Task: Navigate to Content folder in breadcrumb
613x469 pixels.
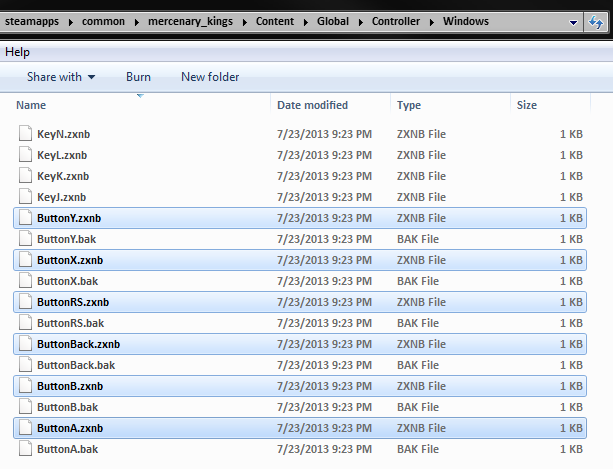Action: click(x=275, y=21)
